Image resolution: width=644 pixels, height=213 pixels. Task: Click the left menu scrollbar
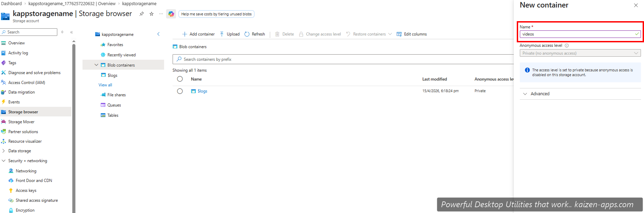pos(74,128)
